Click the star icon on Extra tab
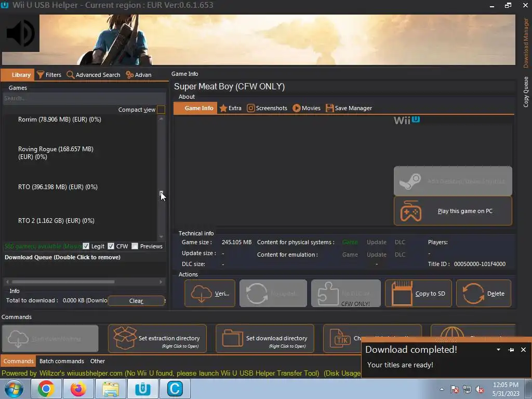This screenshot has height=399, width=532. pos(223,108)
